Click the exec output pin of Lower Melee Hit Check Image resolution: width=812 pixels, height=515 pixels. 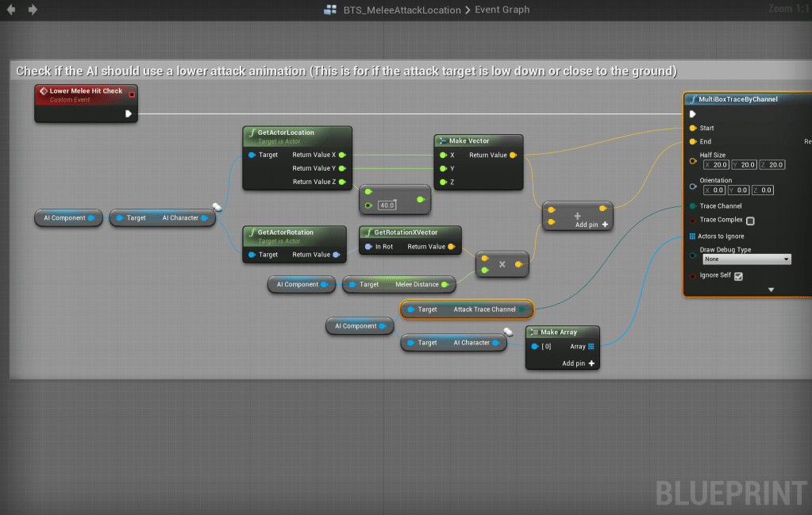point(129,113)
